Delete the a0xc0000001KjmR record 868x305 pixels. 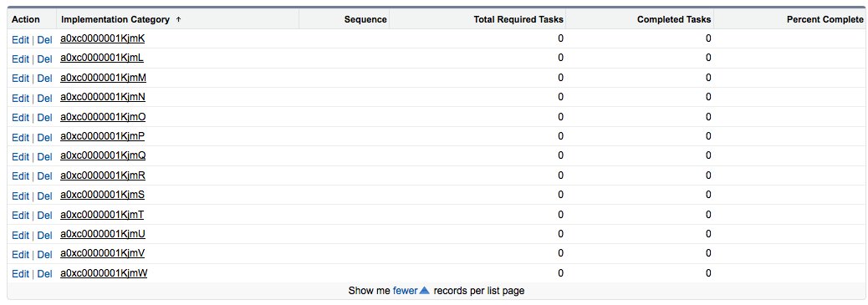pyautogui.click(x=45, y=176)
